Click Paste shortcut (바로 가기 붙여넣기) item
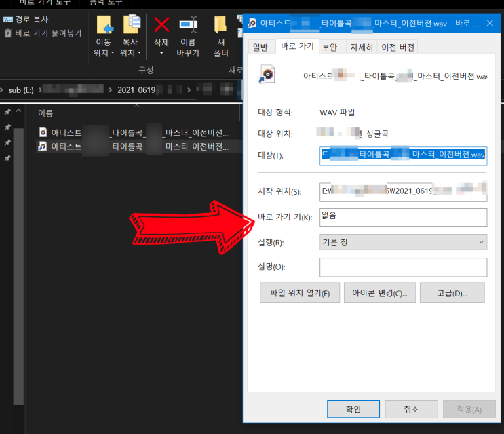 click(x=43, y=33)
